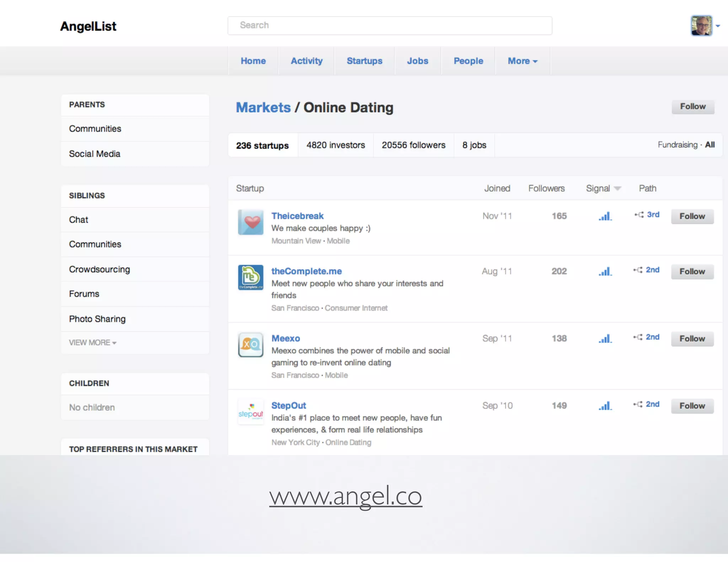Follow the StepOut startup
This screenshot has width=728, height=562.
click(692, 406)
